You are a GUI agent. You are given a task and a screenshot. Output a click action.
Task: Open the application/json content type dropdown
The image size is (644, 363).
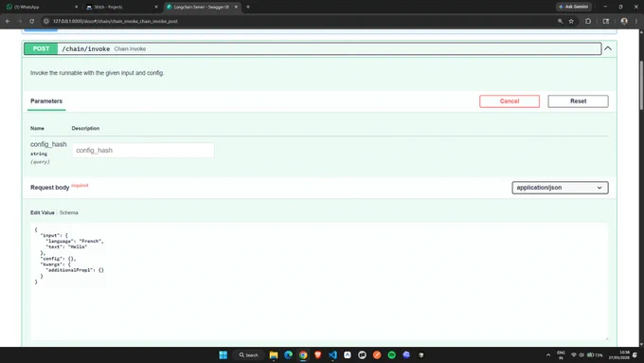pyautogui.click(x=560, y=188)
